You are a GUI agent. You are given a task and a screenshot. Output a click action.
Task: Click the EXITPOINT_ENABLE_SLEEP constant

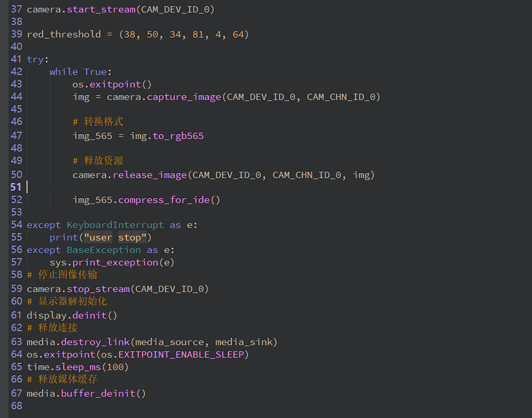(181, 354)
